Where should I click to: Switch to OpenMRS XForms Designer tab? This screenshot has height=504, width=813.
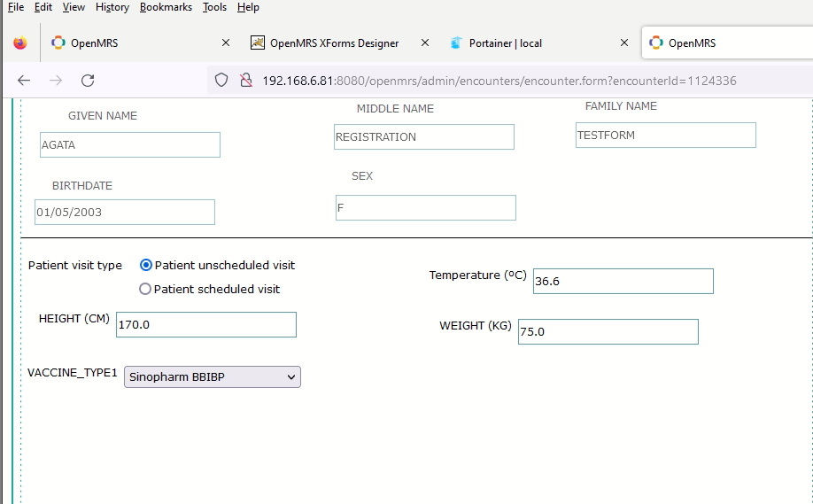(339, 43)
